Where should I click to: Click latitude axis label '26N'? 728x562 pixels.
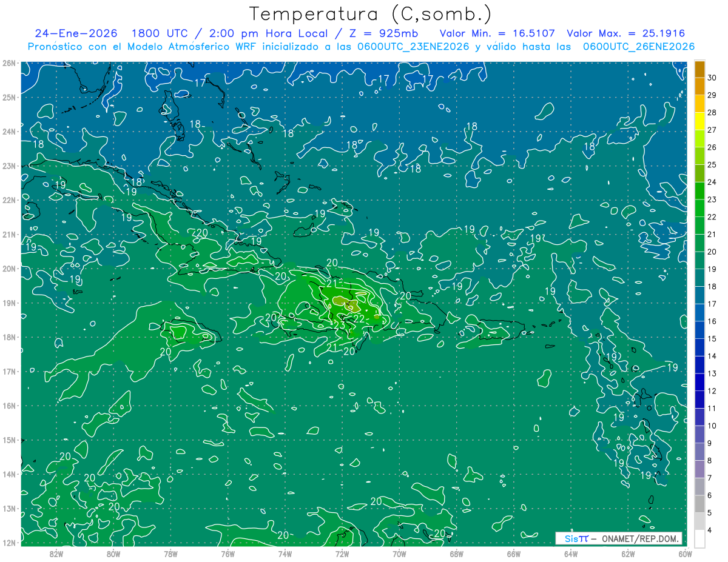(9, 63)
